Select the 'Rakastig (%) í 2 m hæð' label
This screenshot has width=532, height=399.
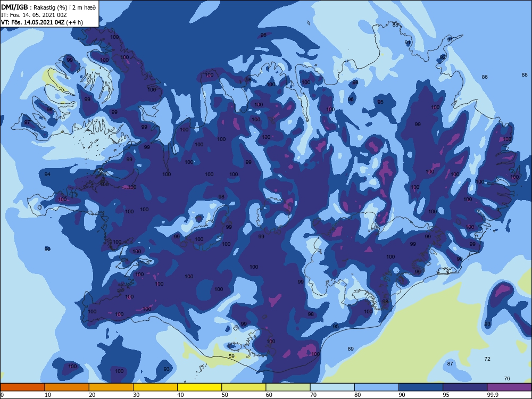pyautogui.click(x=65, y=7)
